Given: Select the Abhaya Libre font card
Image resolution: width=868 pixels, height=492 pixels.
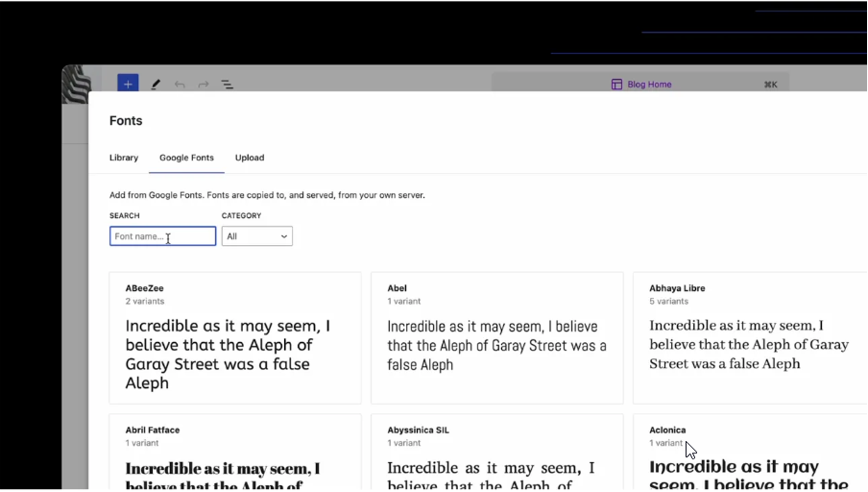Looking at the screenshot, I should [750, 338].
